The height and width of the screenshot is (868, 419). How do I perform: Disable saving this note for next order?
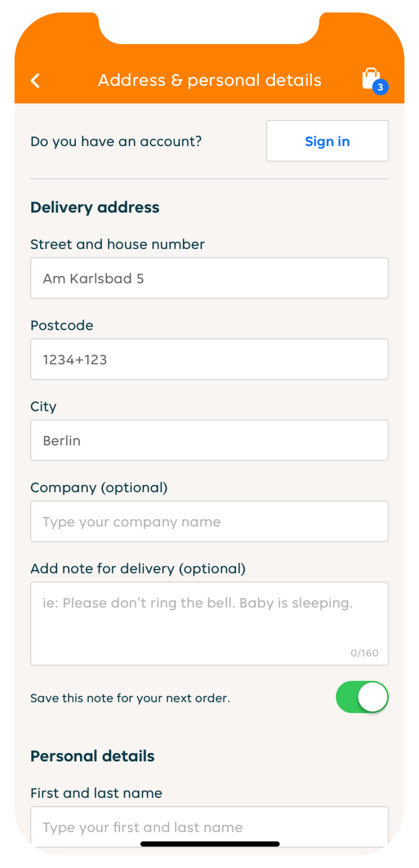pos(362,697)
